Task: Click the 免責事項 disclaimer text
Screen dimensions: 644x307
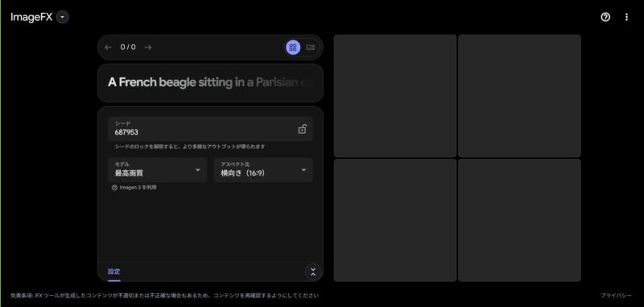Action: [164, 296]
